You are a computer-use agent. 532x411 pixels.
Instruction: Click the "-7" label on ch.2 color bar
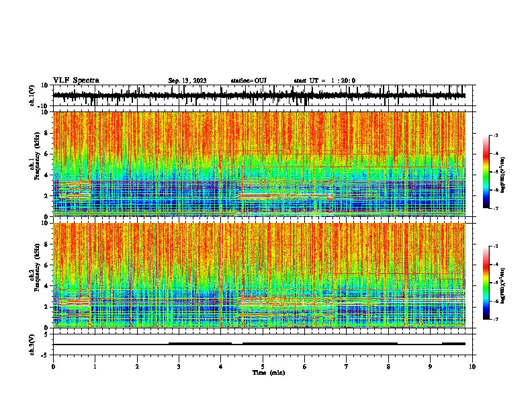coord(495,320)
